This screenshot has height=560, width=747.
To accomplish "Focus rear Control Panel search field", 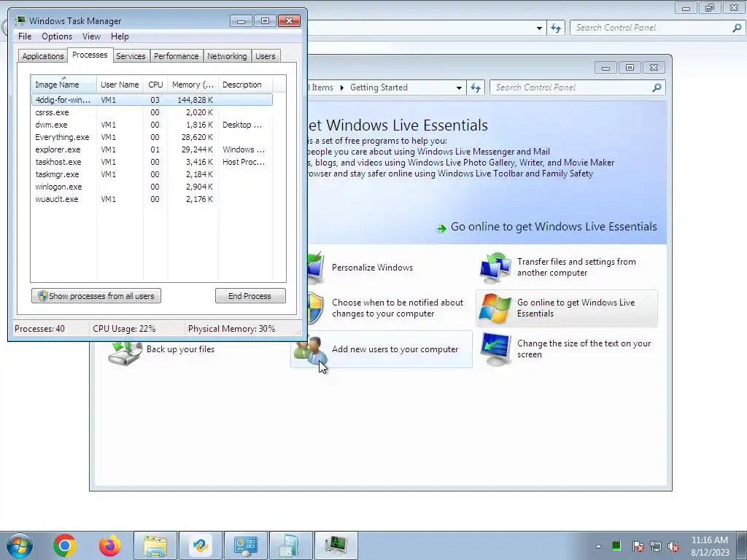I will coord(651,28).
